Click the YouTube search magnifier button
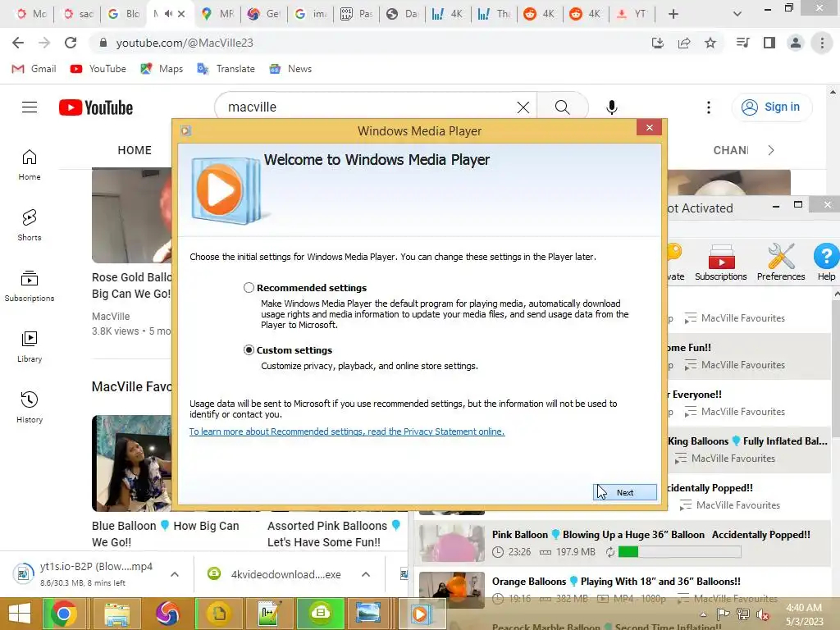The image size is (840, 630). [562, 107]
